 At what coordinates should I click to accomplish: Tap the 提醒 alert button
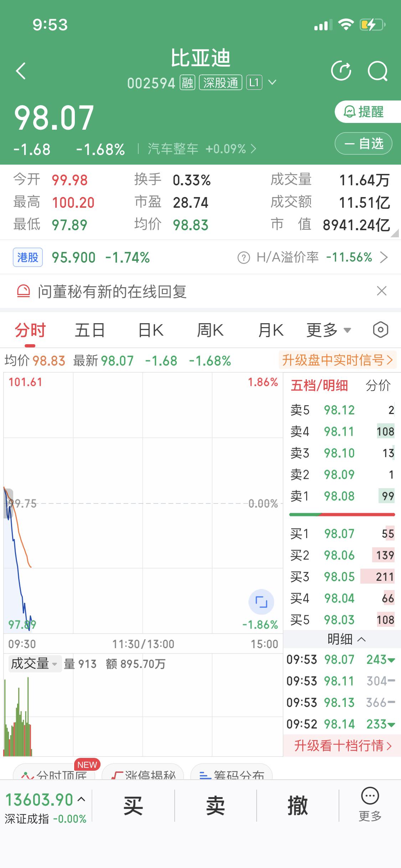(367, 112)
